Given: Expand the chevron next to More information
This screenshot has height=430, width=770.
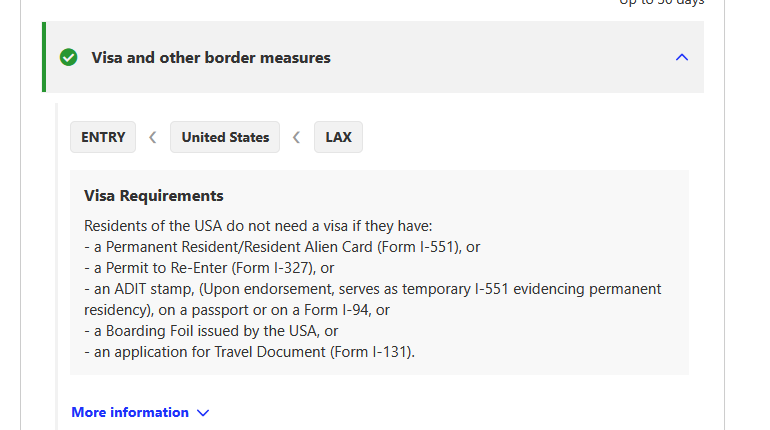Looking at the screenshot, I should click(203, 412).
